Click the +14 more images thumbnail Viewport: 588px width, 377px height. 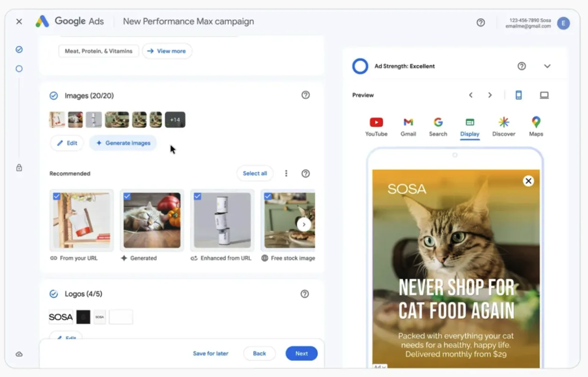click(x=175, y=120)
